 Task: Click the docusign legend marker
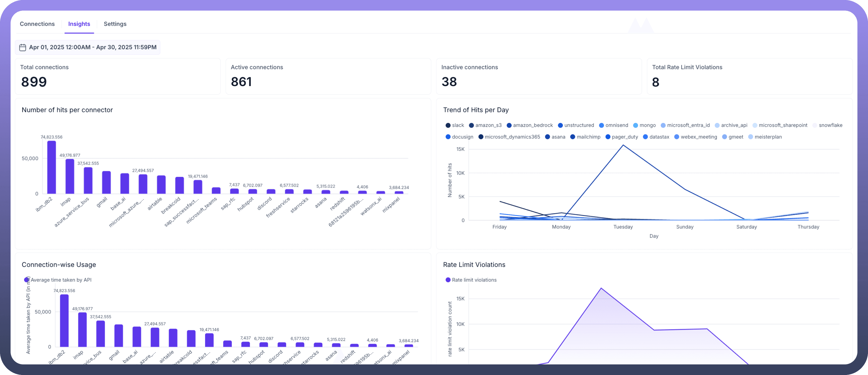click(448, 137)
